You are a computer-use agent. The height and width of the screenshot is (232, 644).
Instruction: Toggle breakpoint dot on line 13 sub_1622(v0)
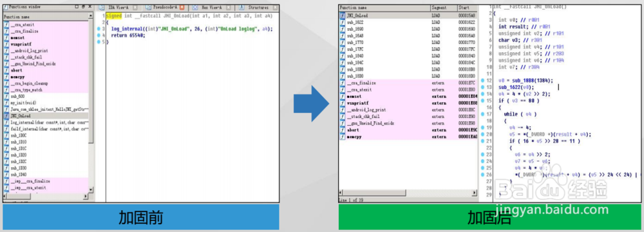pos(483,87)
